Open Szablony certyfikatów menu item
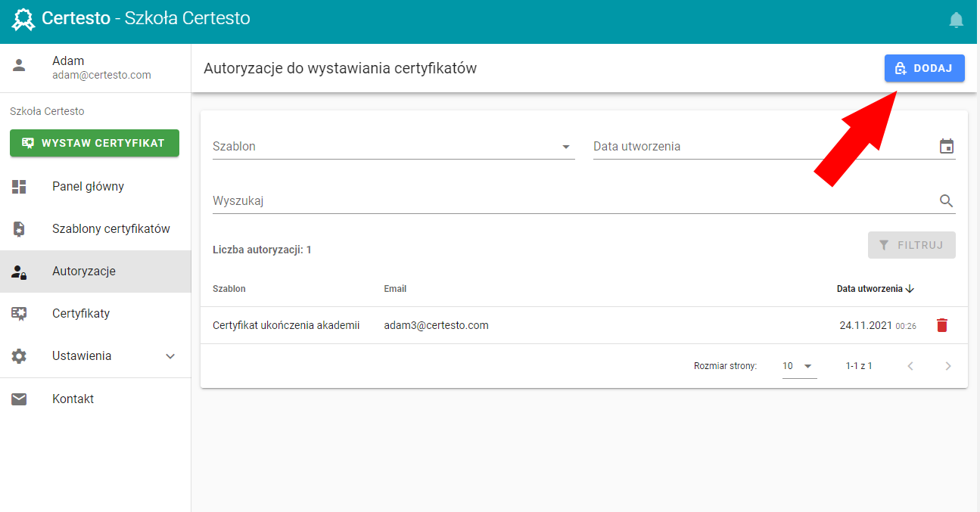980x512 pixels. [x=95, y=229]
